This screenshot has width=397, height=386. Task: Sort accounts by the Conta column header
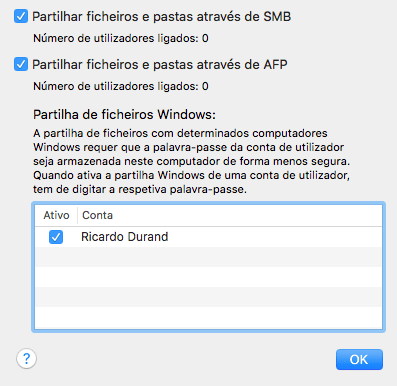pyautogui.click(x=97, y=215)
